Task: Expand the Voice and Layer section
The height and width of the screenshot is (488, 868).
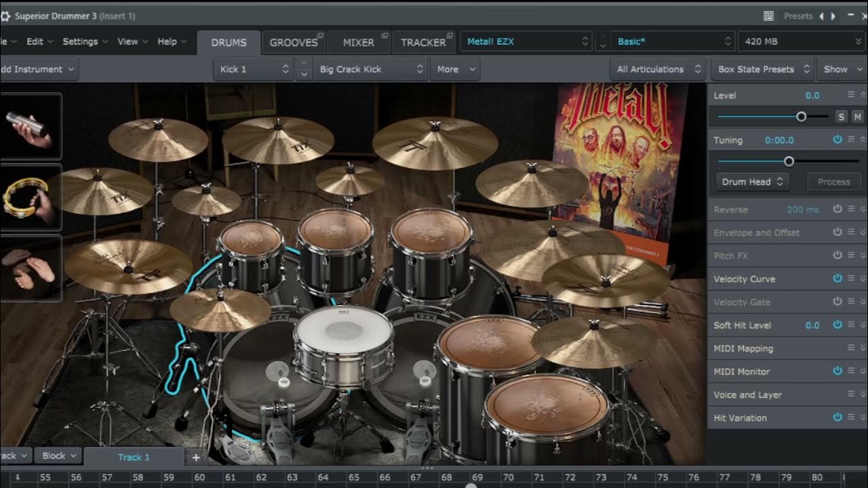Action: point(863,394)
